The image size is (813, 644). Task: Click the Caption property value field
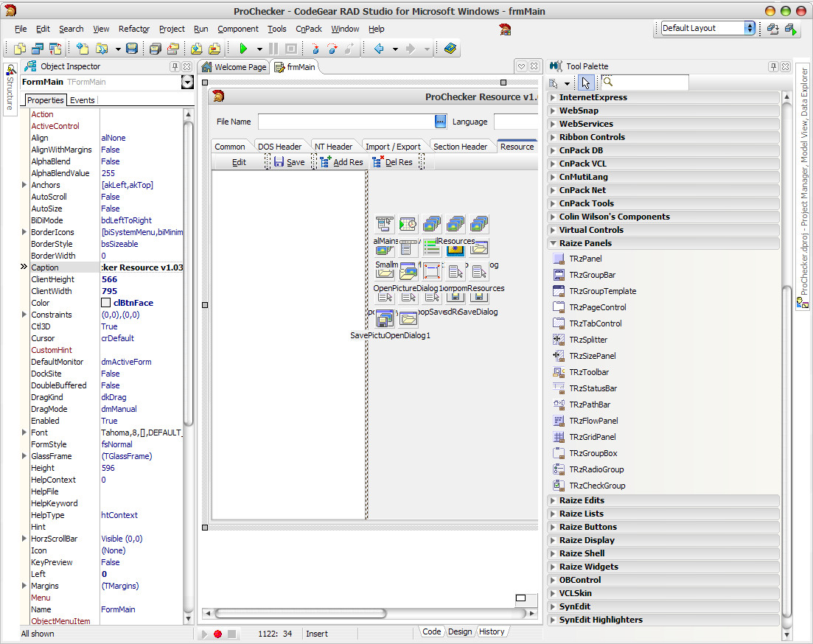pos(142,267)
